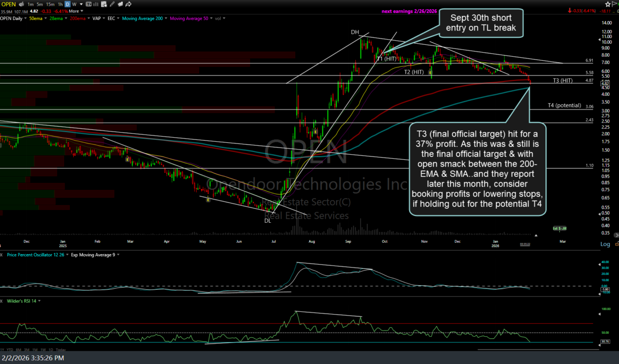The image size is (619, 364).
Task: Click the Est earnings marker on chart
Action: (x=560, y=228)
